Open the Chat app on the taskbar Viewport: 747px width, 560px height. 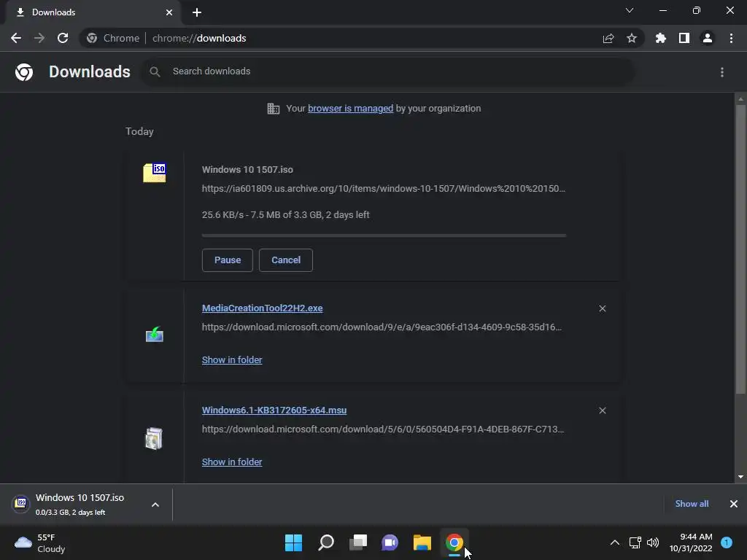click(390, 542)
